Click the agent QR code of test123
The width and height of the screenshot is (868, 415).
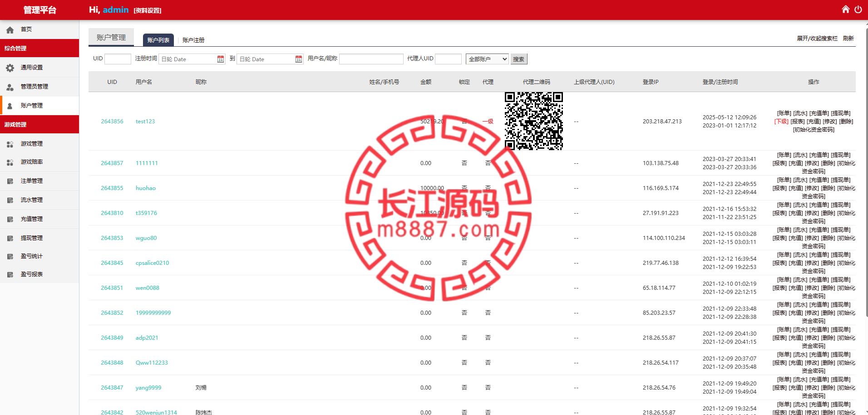point(534,121)
